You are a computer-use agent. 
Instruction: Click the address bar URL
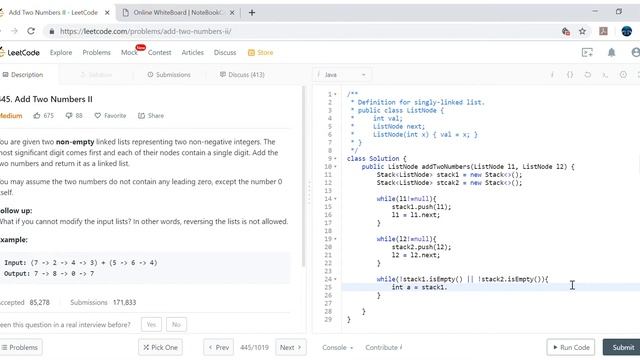pos(146,31)
